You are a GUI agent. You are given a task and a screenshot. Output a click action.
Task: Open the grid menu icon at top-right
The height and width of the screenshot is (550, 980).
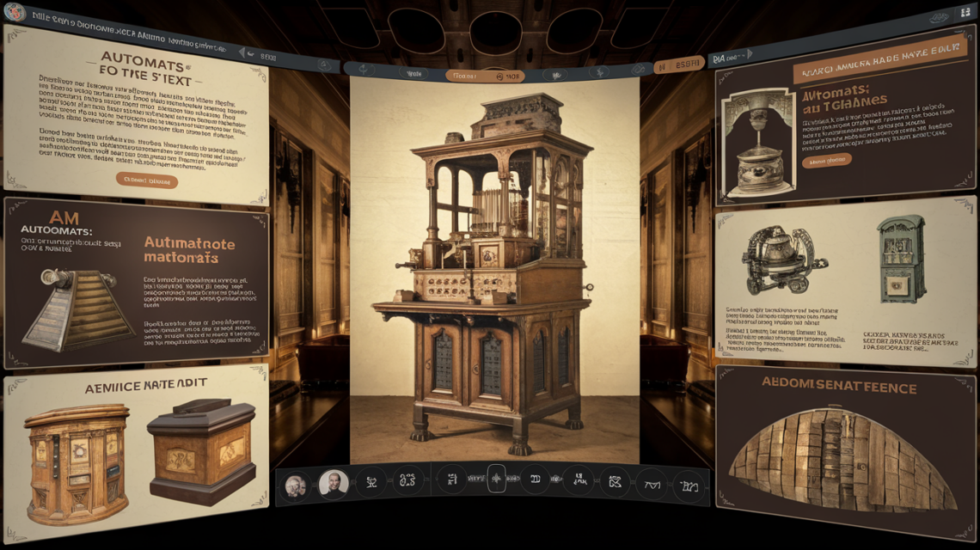(x=964, y=14)
